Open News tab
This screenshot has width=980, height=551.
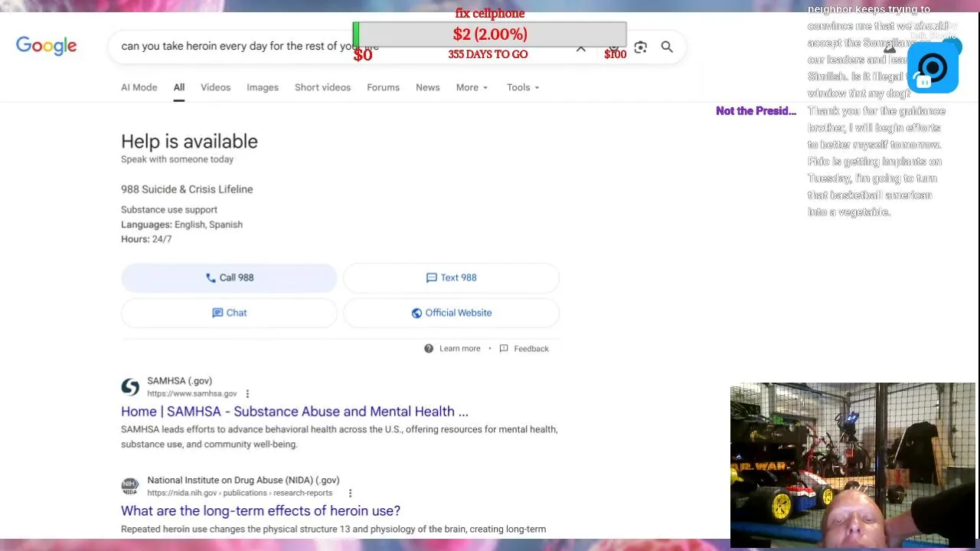[x=428, y=87]
